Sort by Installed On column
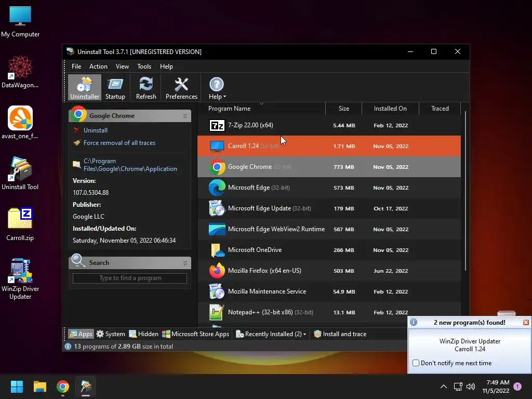This screenshot has height=399, width=532. pos(390,109)
